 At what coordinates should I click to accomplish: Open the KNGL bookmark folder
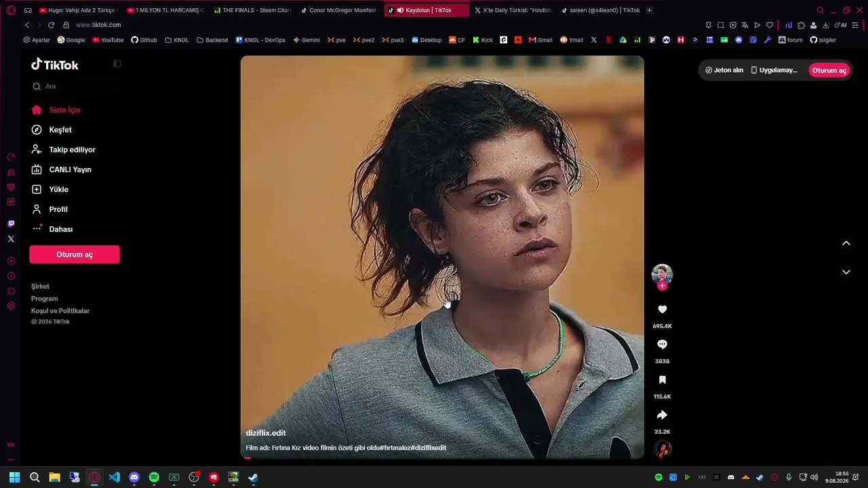coord(177,40)
